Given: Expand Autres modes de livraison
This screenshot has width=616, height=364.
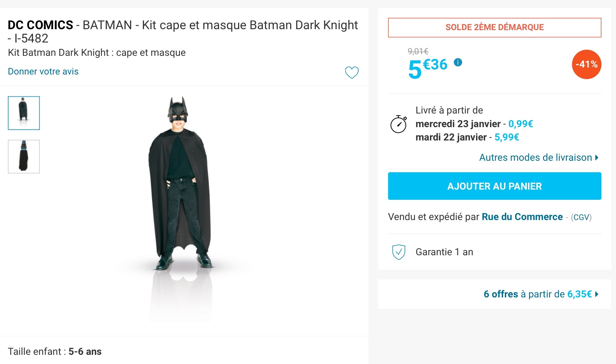Looking at the screenshot, I should (x=539, y=158).
